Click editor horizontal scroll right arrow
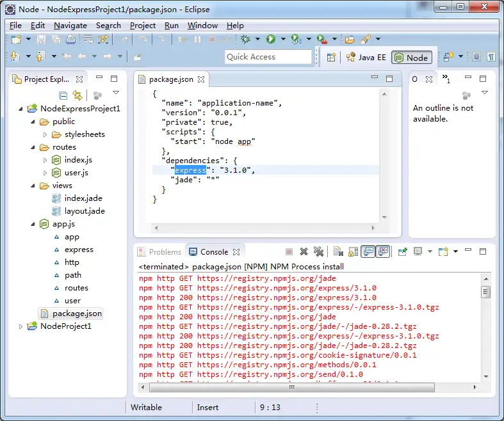Viewport: 504px width, 421px height. (373, 228)
